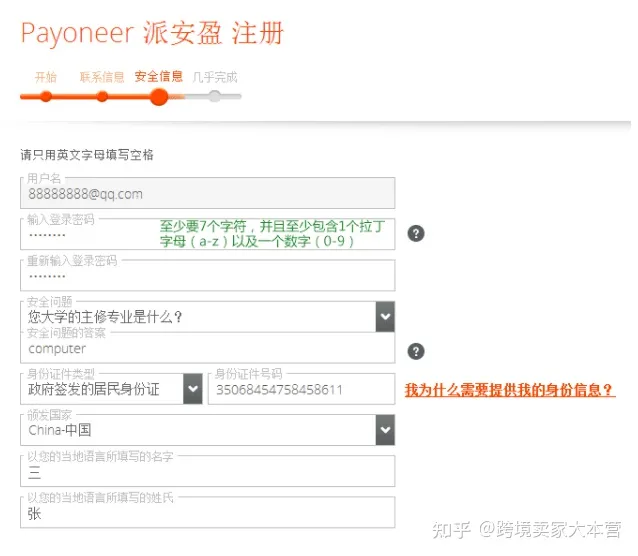Screen dimensions: 638x556
Task: Click the local-language surname field containing 张
Action: 208,512
